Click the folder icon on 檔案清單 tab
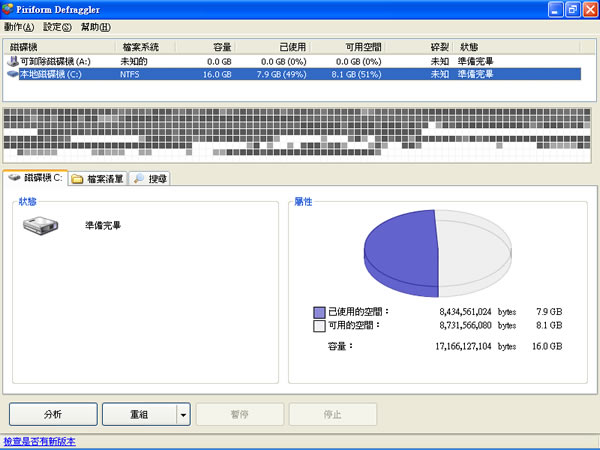600x450 pixels. coord(78,179)
